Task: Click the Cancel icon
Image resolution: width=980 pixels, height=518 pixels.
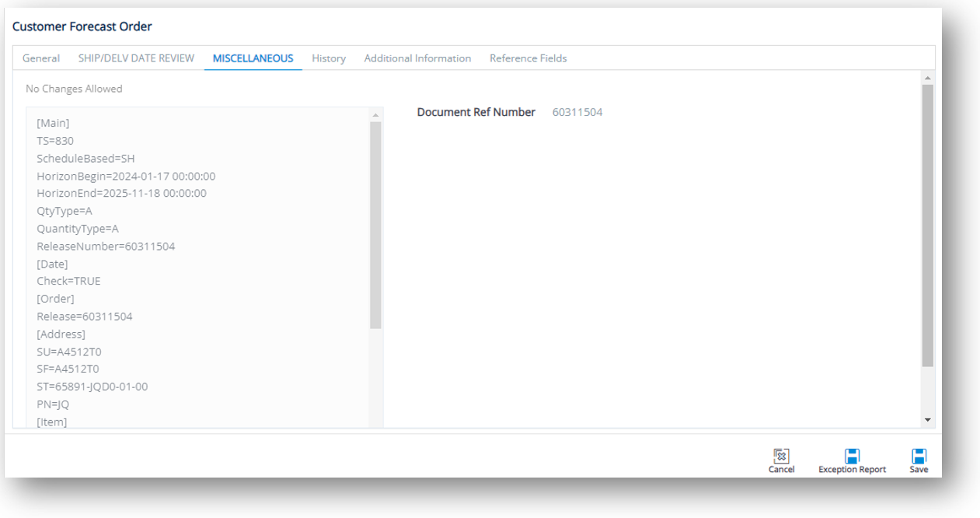Action: click(x=781, y=456)
